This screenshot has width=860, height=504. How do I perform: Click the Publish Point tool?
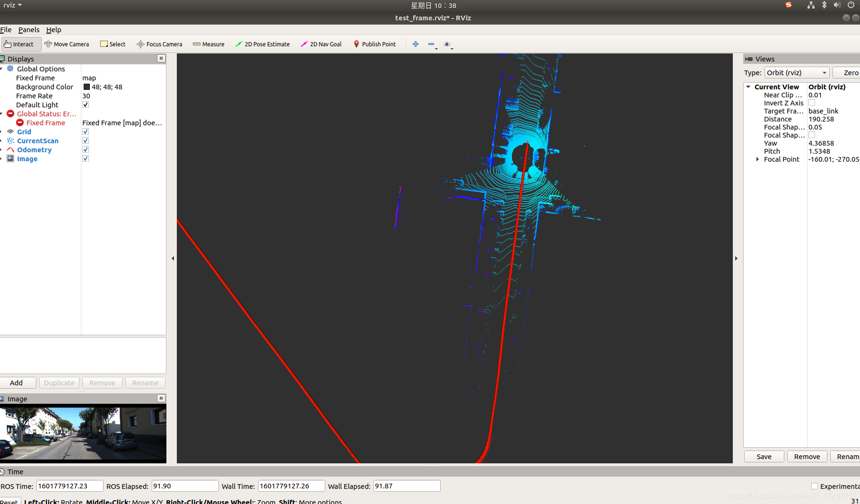click(374, 44)
